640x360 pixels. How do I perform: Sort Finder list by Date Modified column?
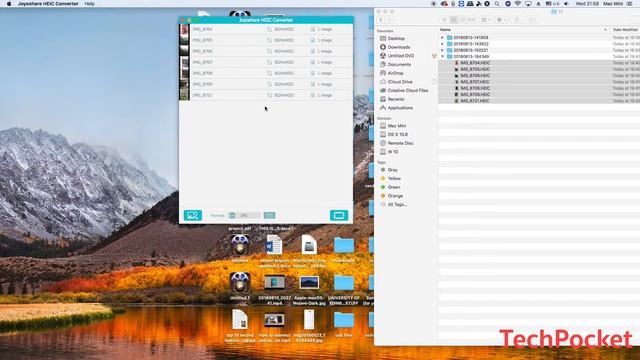pyautogui.click(x=625, y=30)
